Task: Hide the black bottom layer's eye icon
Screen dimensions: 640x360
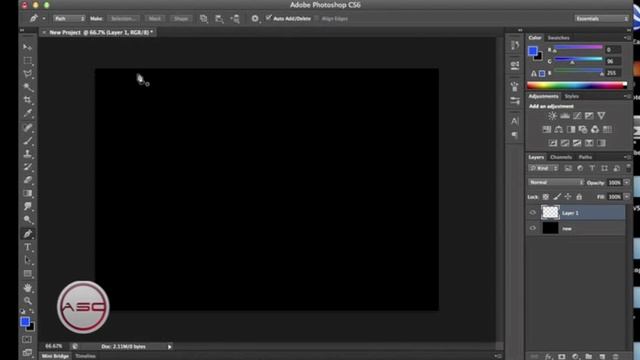Action: tap(533, 228)
